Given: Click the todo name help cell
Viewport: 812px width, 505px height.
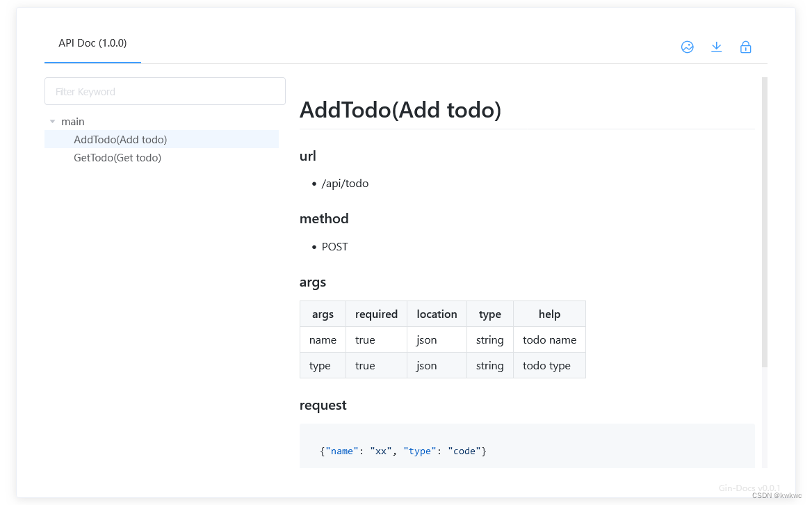Looking at the screenshot, I should click(x=549, y=339).
